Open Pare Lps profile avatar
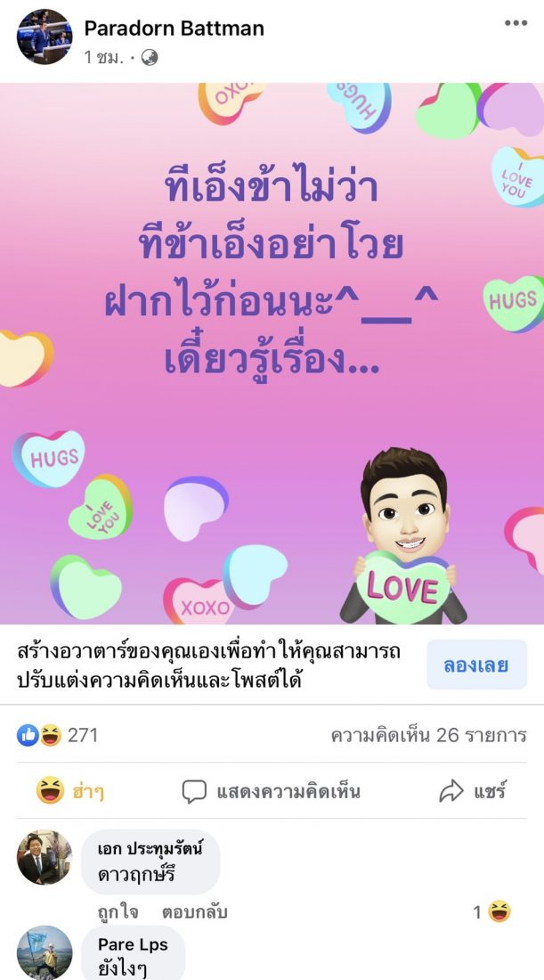Screen dimensions: 544x980 [45, 952]
